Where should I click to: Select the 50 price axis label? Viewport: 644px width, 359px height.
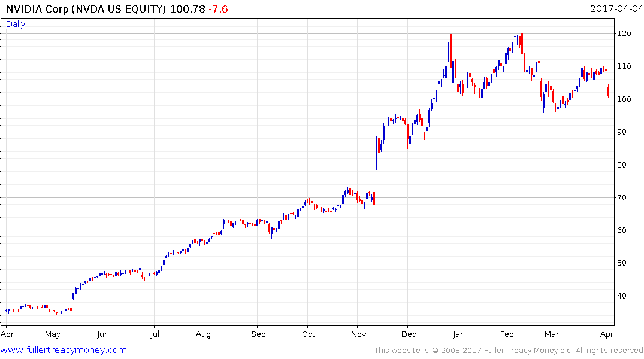coord(622,263)
